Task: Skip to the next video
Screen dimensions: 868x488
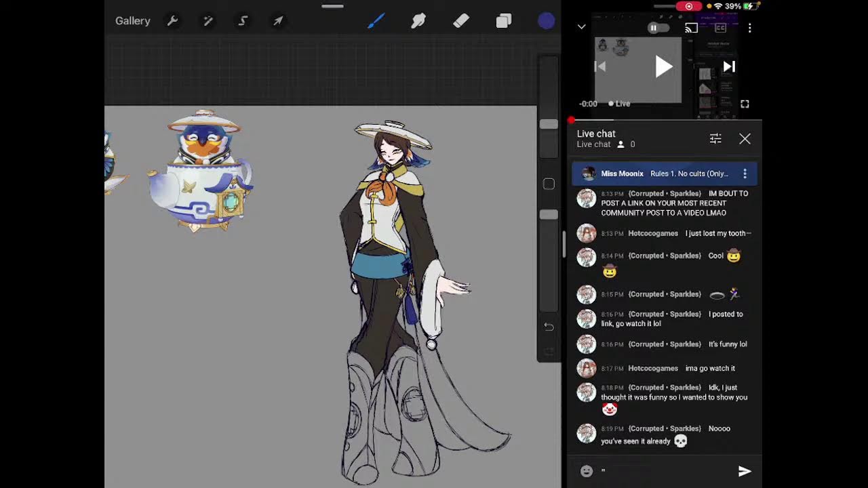Action: click(x=729, y=66)
